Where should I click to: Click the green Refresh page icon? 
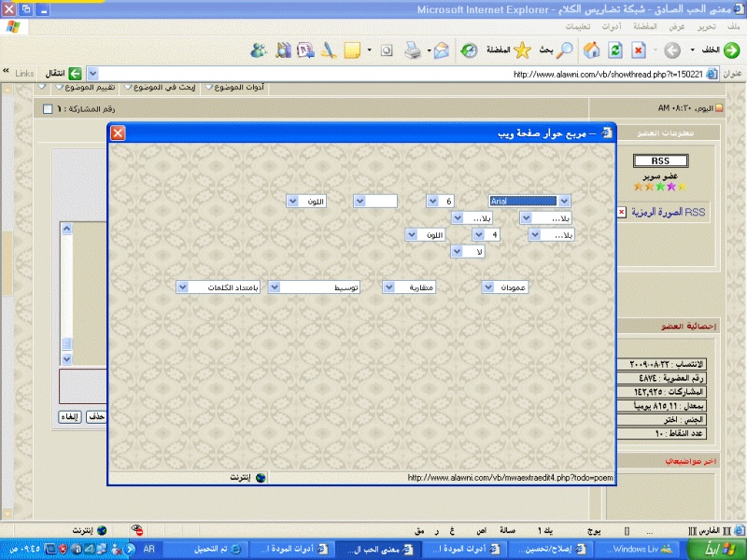[x=615, y=50]
